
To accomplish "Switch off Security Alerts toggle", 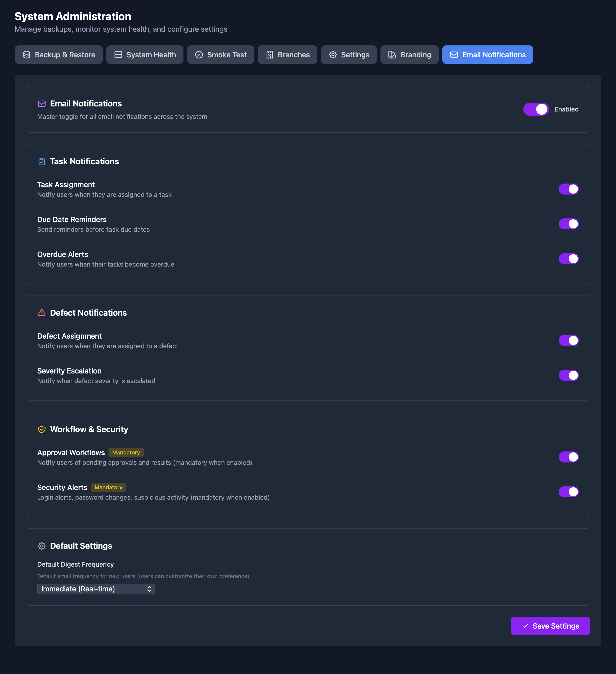I will click(568, 492).
